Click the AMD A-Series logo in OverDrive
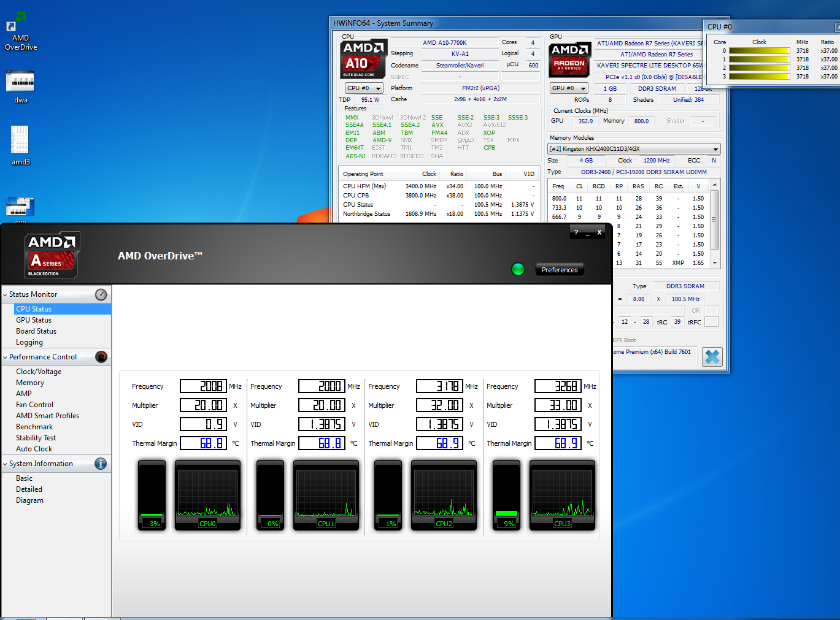This screenshot has width=840, height=620. (x=52, y=255)
